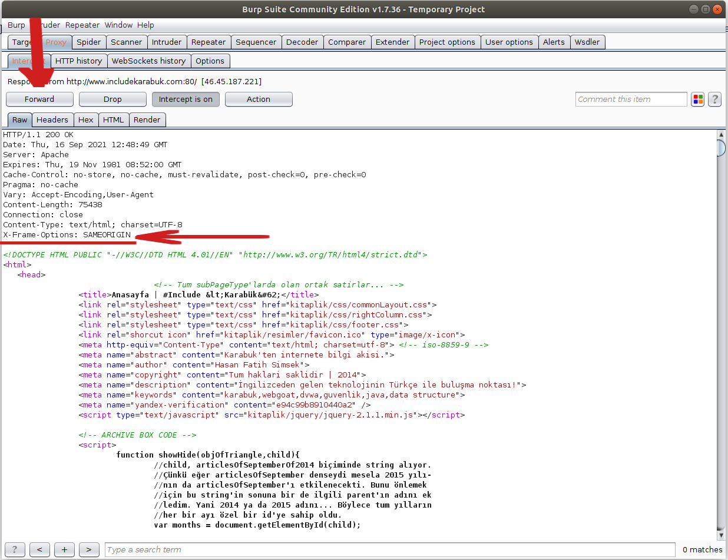Switch to the Wsdler tab

587,42
